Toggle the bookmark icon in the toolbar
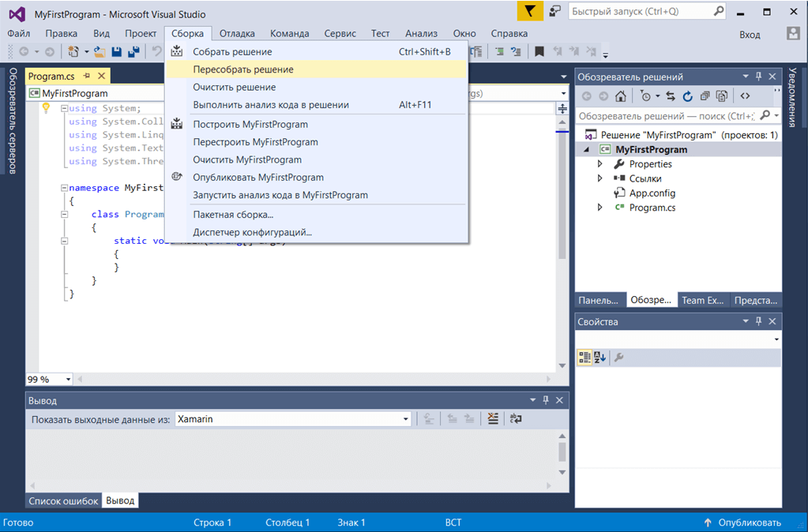Image resolution: width=808 pixels, height=532 pixels. tap(539, 51)
